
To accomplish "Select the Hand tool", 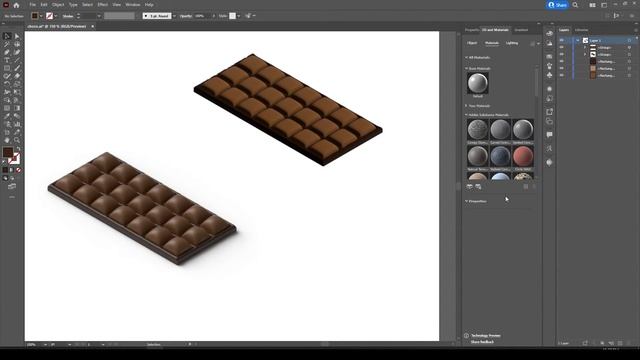I will 7,140.
